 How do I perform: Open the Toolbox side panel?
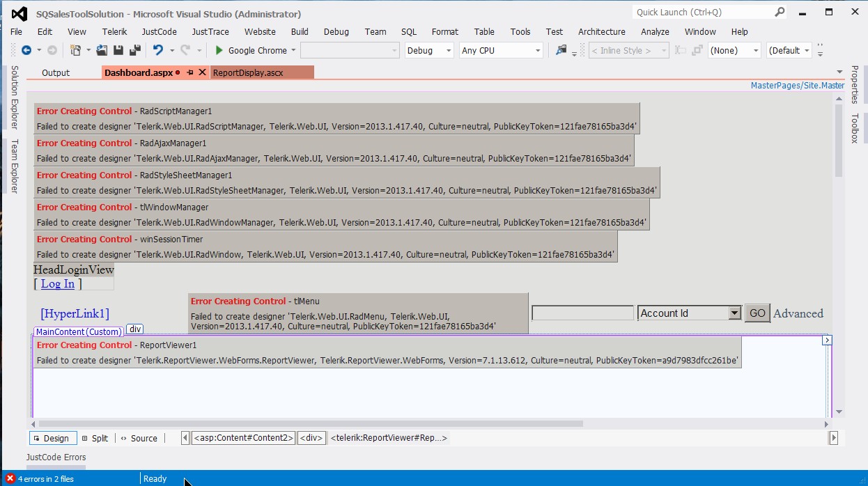855,128
